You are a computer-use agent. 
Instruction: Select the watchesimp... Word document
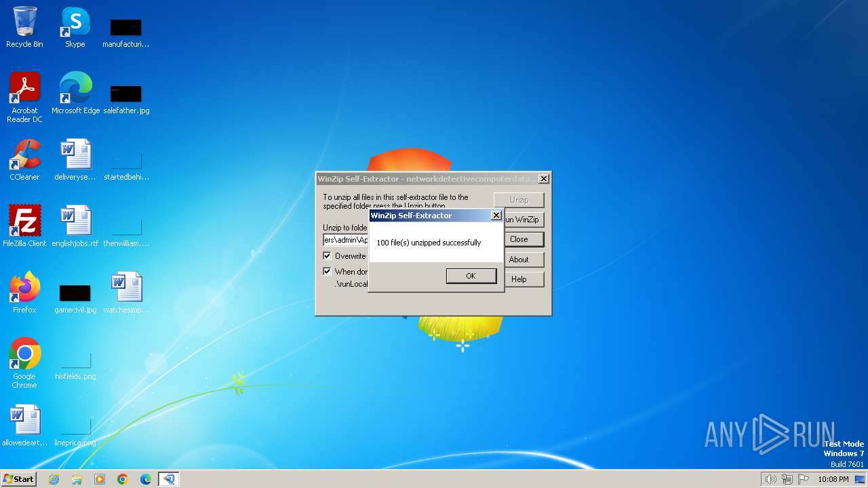click(x=126, y=293)
